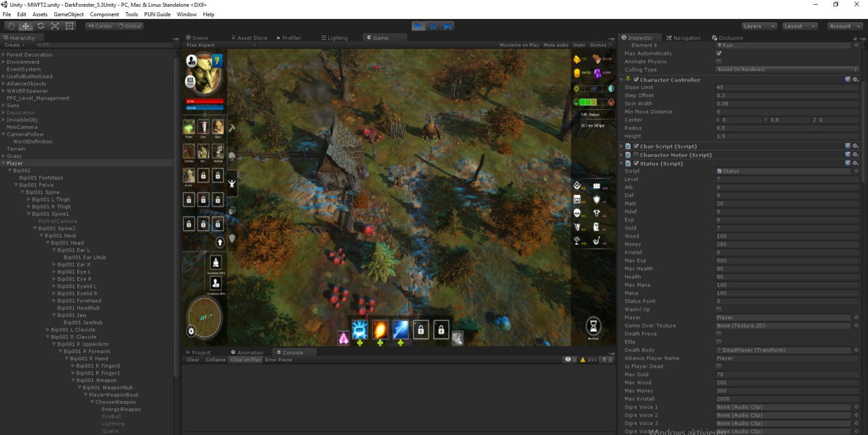
Task: Open Character Motor gear settings menu
Action: (x=856, y=155)
